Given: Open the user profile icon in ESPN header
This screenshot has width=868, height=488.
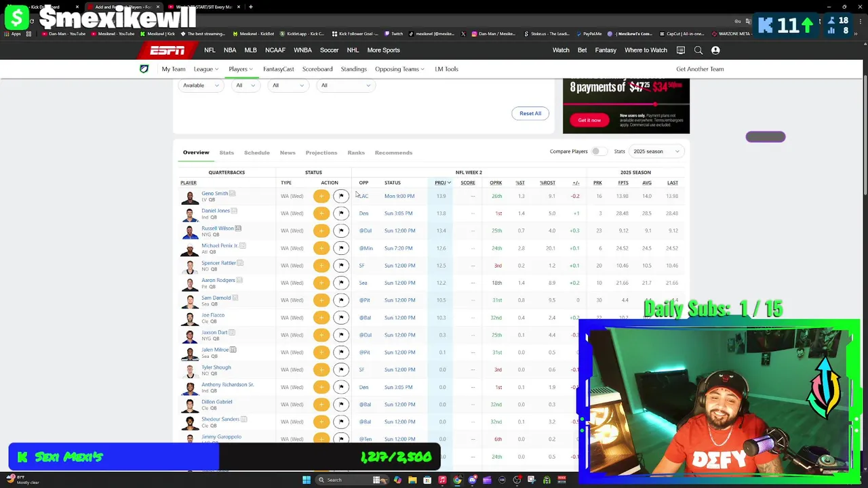Looking at the screenshot, I should (715, 50).
